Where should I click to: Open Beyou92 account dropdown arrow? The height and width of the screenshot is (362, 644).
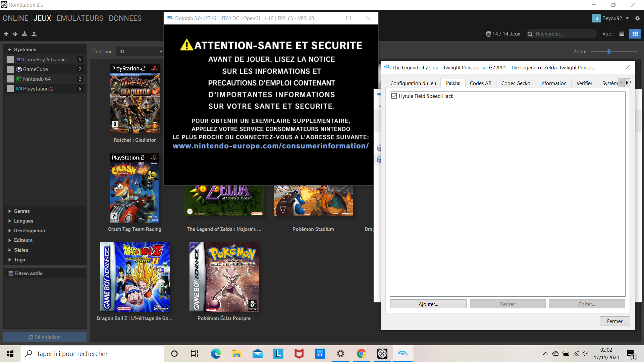point(627,18)
